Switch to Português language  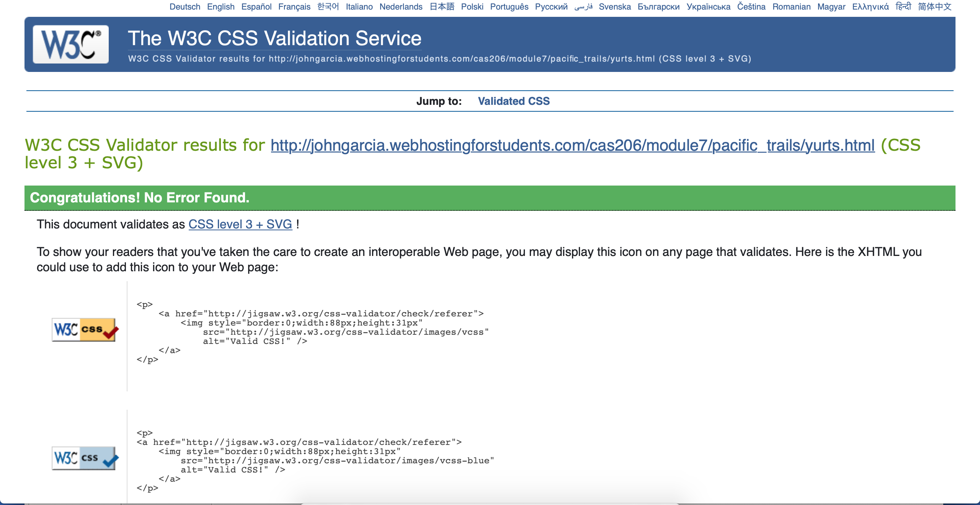[x=509, y=7]
